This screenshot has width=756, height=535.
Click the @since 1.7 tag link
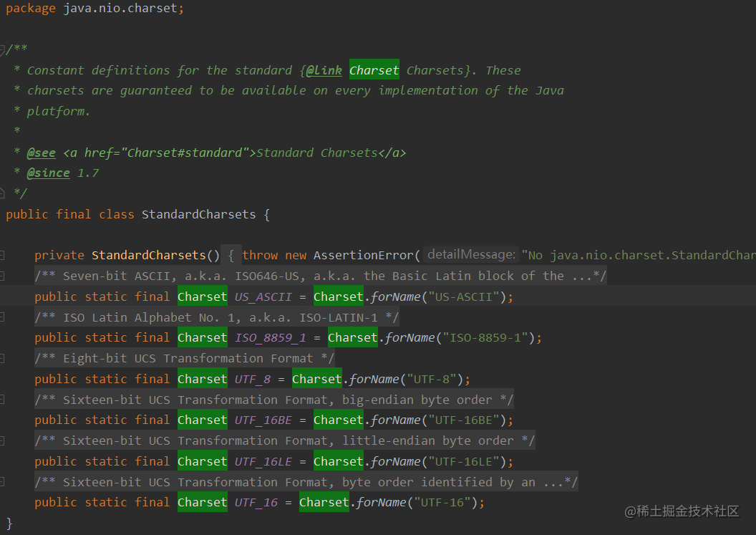48,172
